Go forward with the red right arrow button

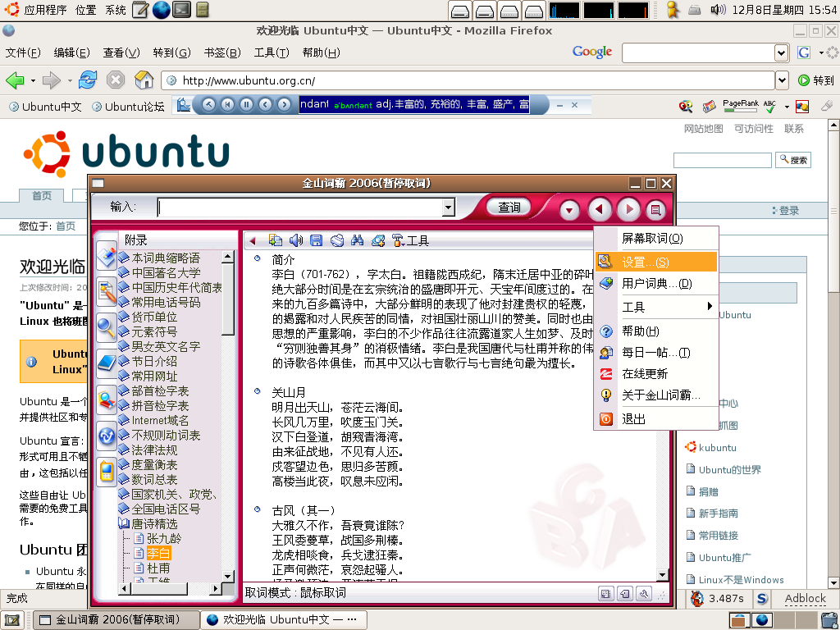point(629,209)
